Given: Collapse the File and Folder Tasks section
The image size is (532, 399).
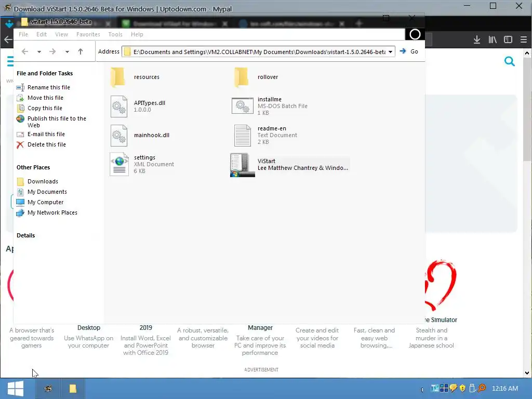Looking at the screenshot, I should (x=45, y=73).
